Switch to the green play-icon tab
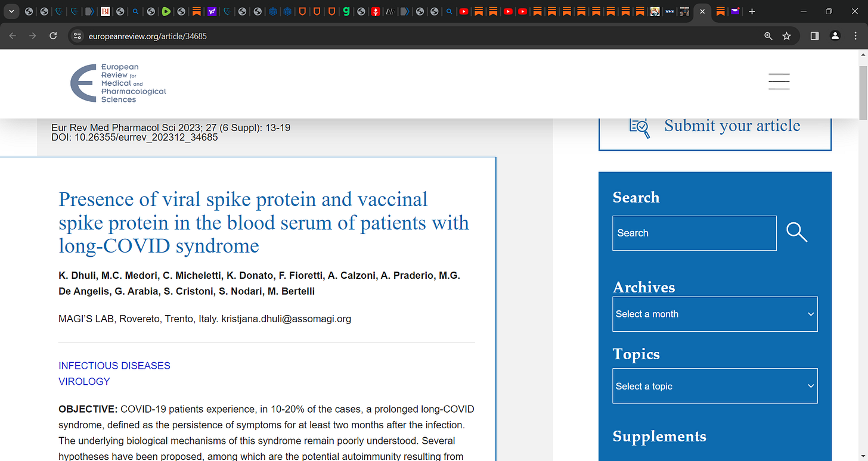This screenshot has height=461, width=868. click(x=166, y=11)
